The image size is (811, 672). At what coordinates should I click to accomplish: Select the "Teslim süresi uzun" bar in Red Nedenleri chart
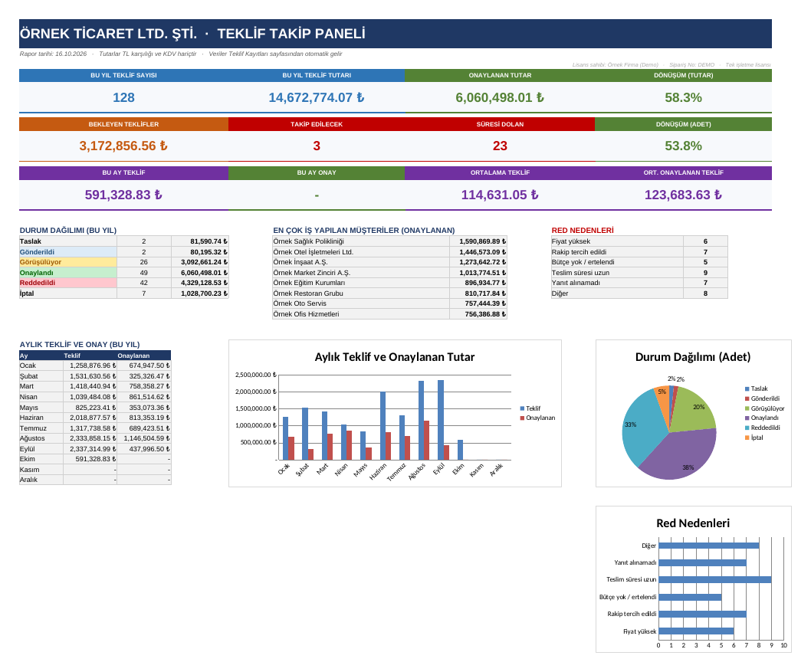pos(714,579)
